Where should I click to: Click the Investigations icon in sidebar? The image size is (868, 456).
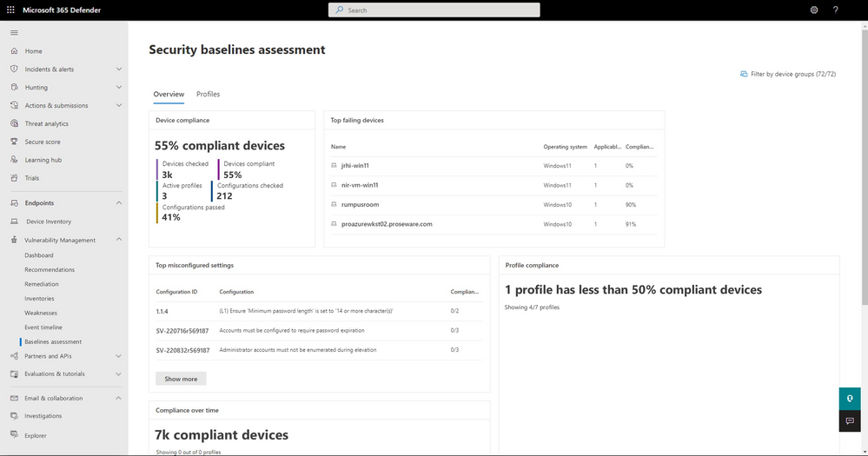pyautogui.click(x=15, y=415)
